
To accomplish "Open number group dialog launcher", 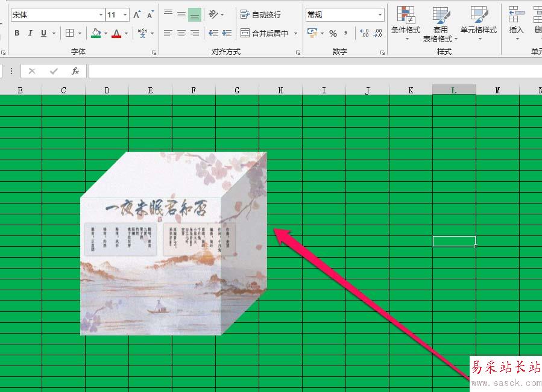I will click(382, 52).
